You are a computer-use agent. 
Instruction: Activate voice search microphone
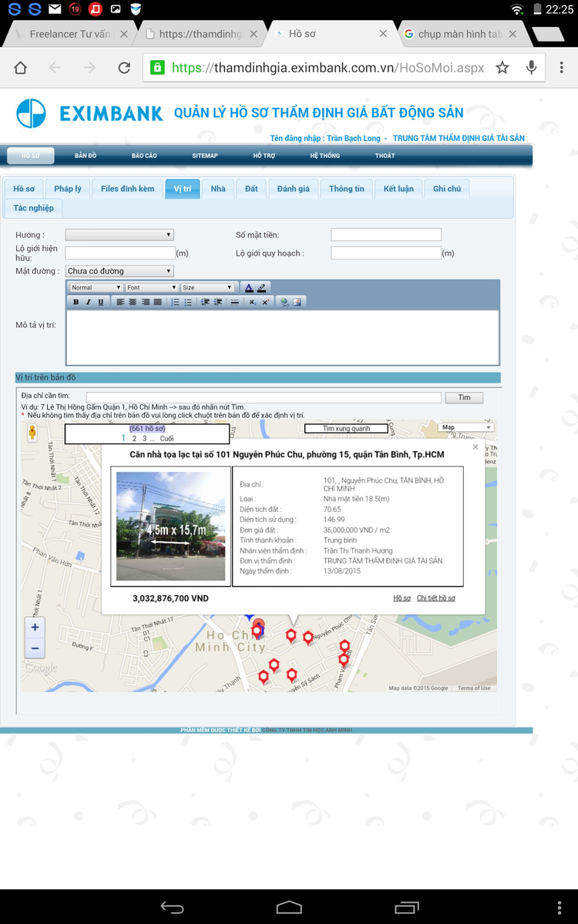pos(531,68)
